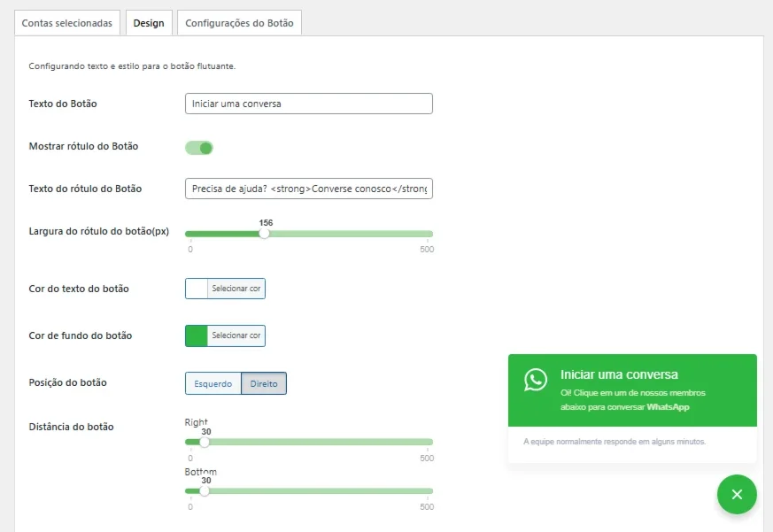The image size is (773, 532).
Task: Focus the Texto do rótulo do Botão field
Action: (309, 189)
